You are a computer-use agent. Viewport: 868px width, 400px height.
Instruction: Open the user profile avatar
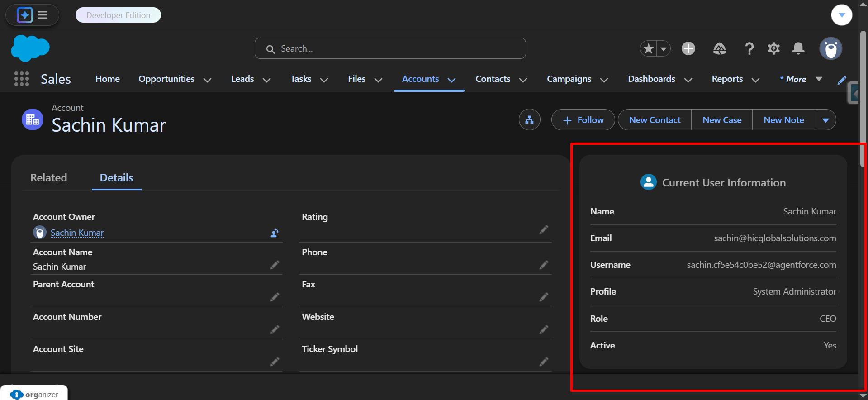click(x=830, y=48)
